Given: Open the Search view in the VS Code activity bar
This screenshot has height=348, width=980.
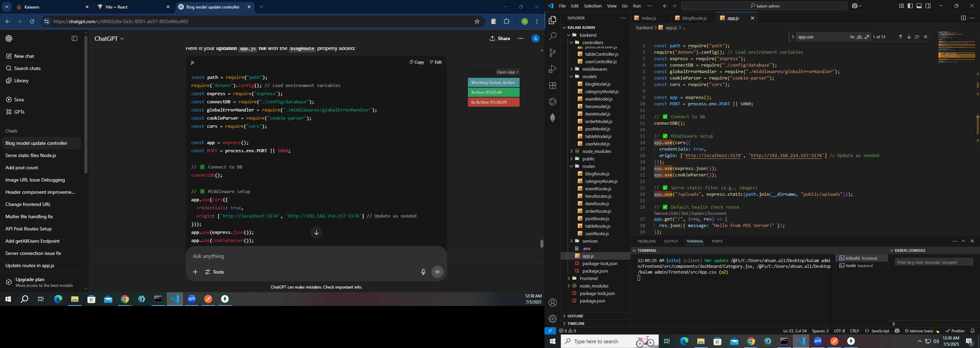Looking at the screenshot, I should [x=552, y=36].
